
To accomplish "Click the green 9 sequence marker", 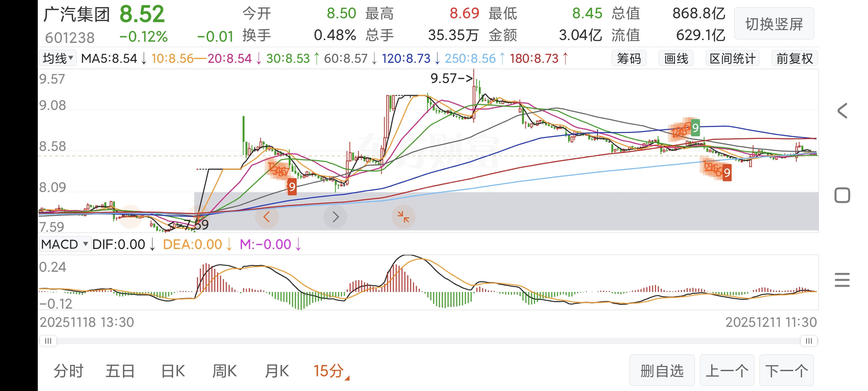I will tap(695, 128).
